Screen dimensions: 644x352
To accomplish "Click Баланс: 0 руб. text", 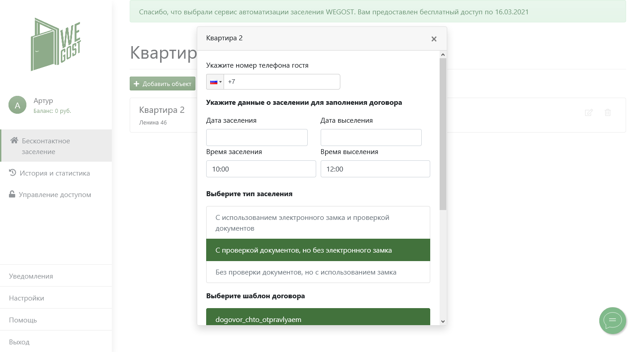I will 52,111.
